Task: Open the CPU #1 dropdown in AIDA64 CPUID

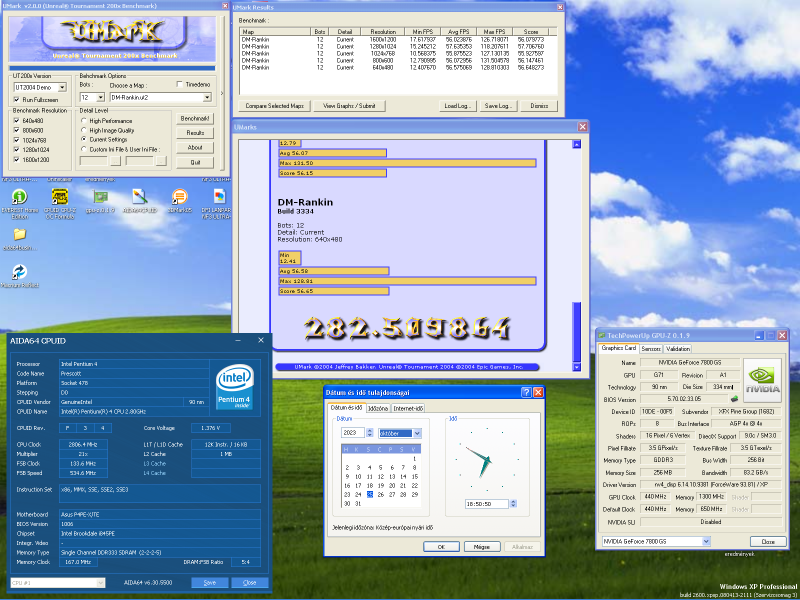Action: [101, 583]
